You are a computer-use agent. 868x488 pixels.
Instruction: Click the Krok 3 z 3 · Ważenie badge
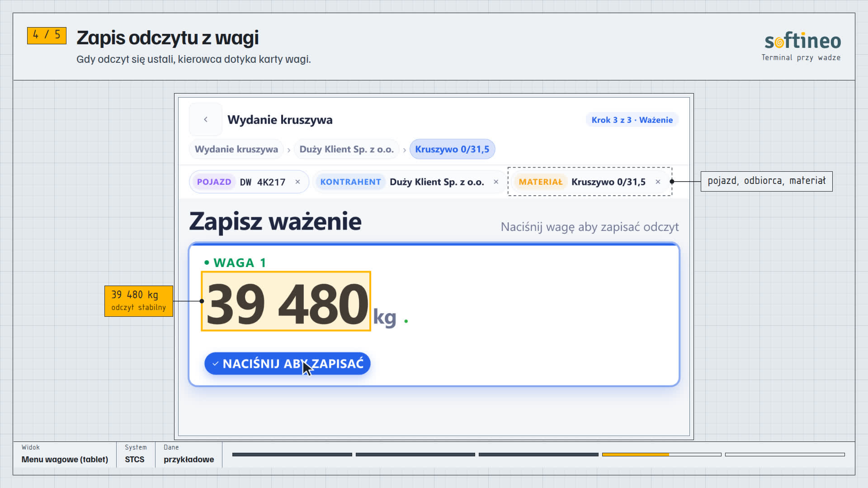coord(632,120)
